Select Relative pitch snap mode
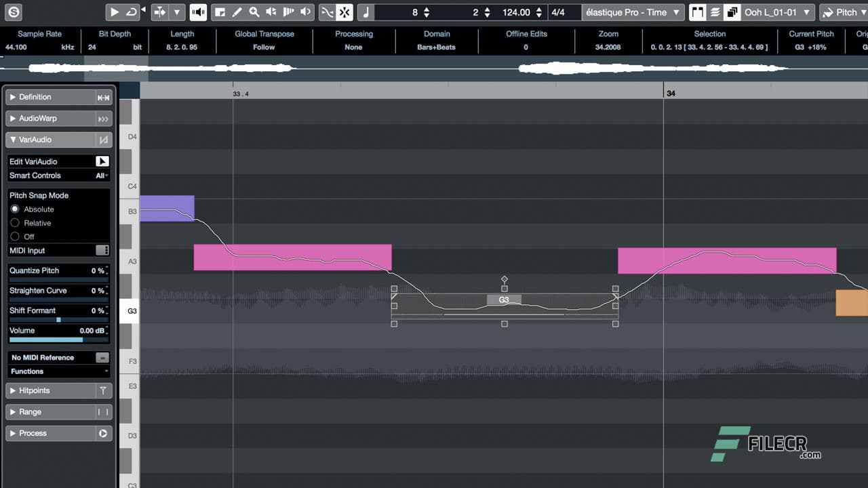The image size is (868, 488). coord(14,222)
